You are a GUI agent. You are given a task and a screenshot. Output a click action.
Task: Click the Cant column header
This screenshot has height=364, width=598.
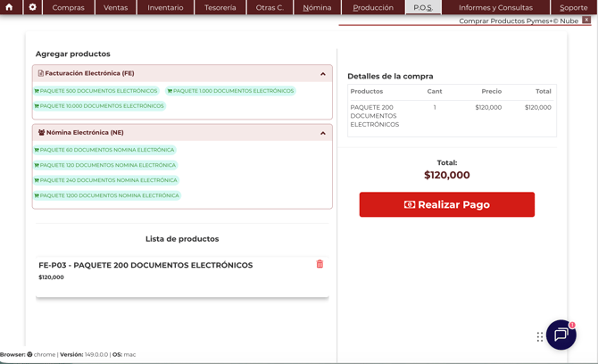coord(435,91)
